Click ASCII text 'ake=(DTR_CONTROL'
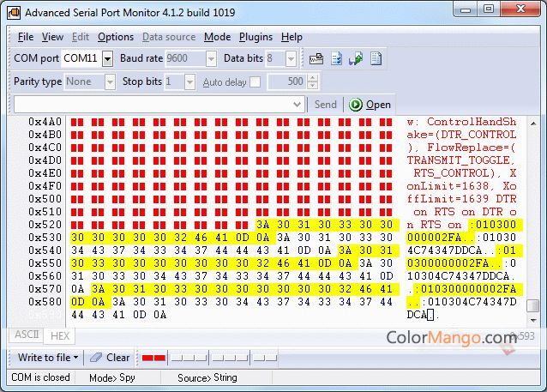This screenshot has width=547, height=392. click(x=461, y=135)
